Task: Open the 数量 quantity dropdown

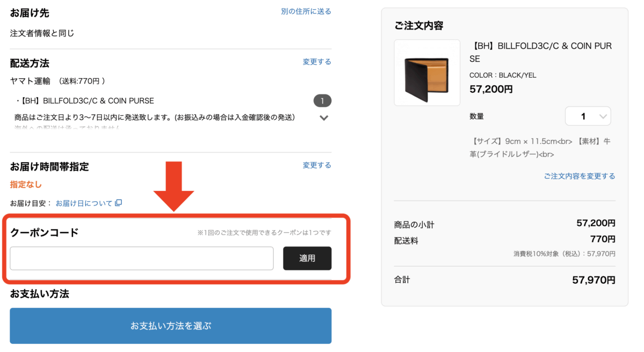Action: [588, 116]
